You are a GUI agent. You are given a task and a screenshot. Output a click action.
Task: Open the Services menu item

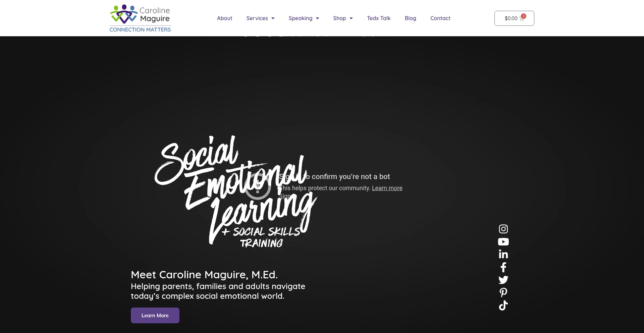pos(257,18)
